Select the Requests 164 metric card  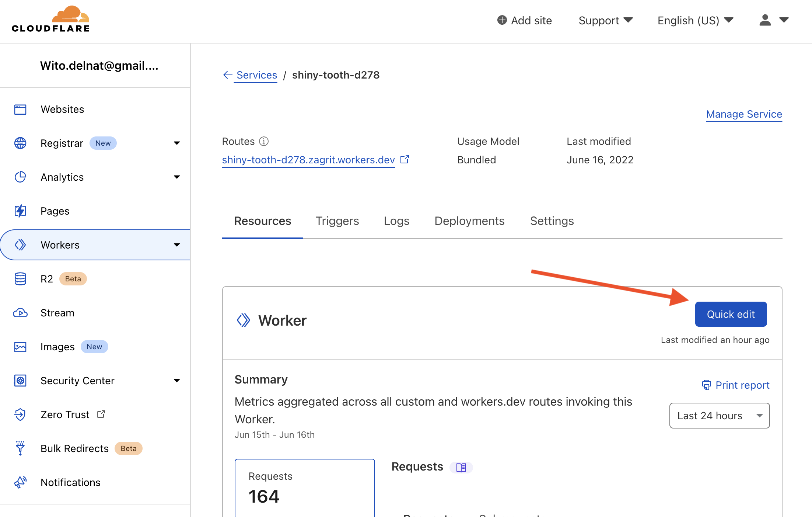[x=305, y=487]
